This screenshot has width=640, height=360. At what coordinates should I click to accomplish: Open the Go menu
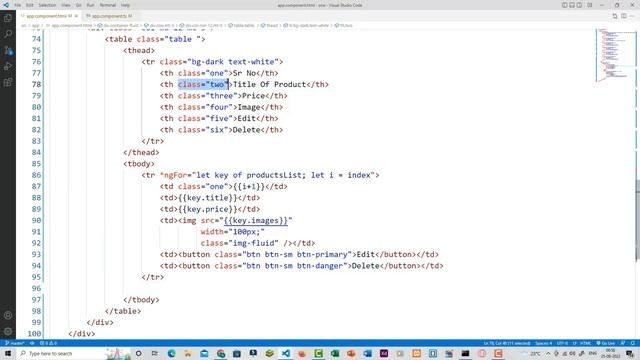78,5
